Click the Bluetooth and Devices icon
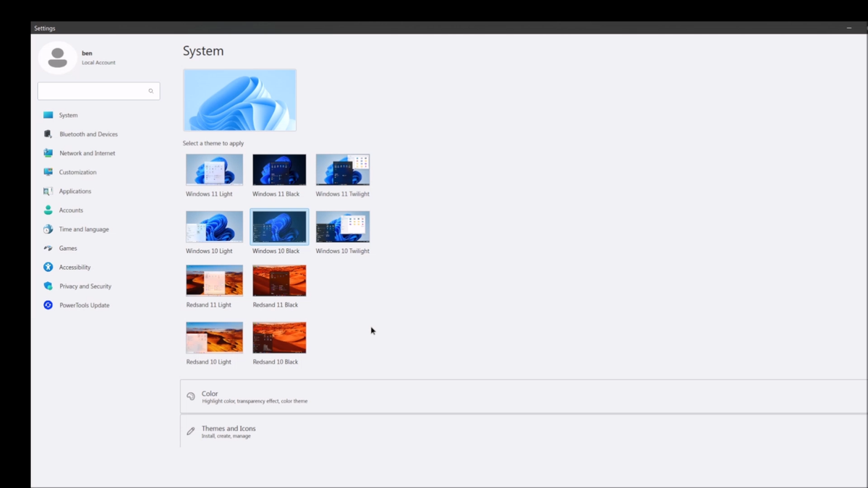868x488 pixels. pyautogui.click(x=48, y=134)
